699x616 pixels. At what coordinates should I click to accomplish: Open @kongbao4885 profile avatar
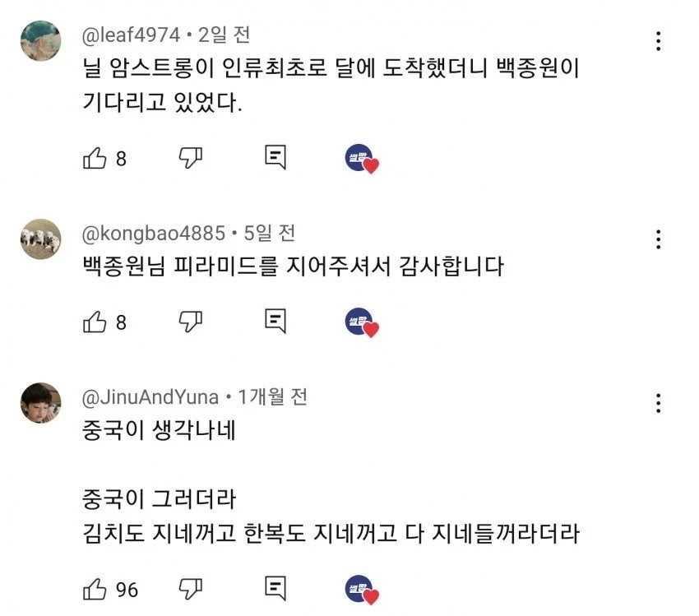tap(40, 239)
